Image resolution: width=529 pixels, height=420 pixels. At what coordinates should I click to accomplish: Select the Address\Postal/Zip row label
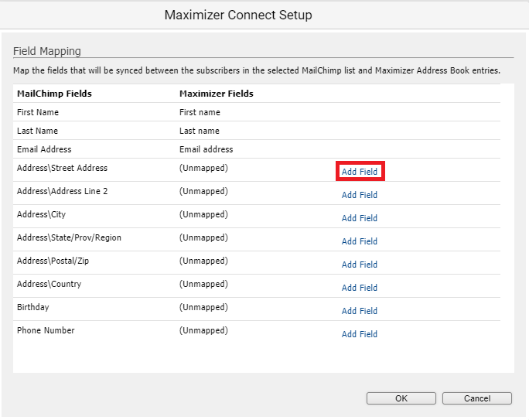click(53, 261)
